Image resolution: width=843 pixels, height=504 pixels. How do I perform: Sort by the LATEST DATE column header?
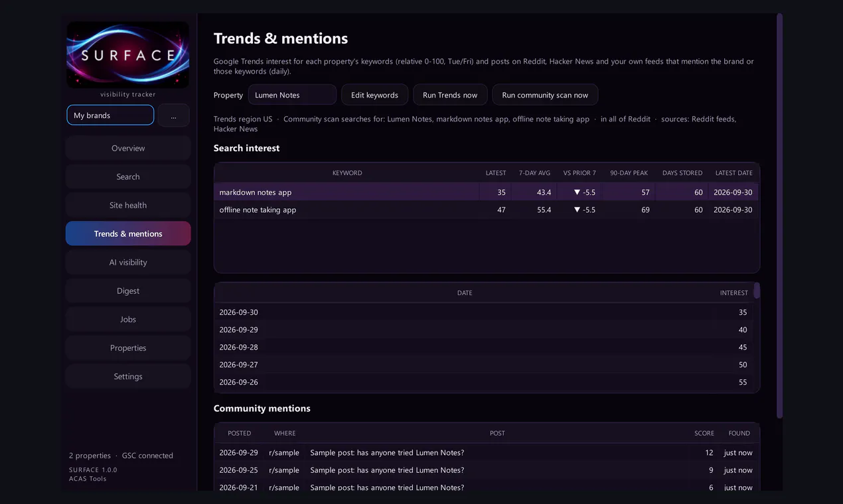pyautogui.click(x=733, y=173)
